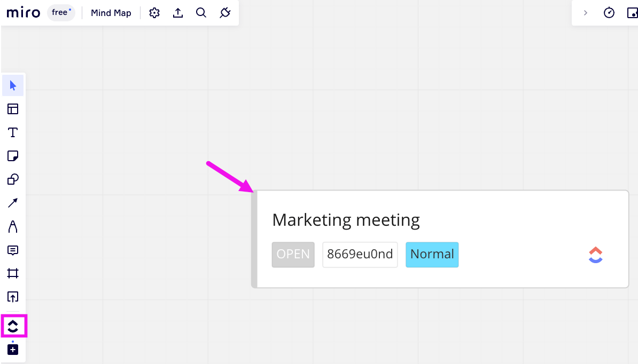Click the OPEN status badge

[293, 255]
